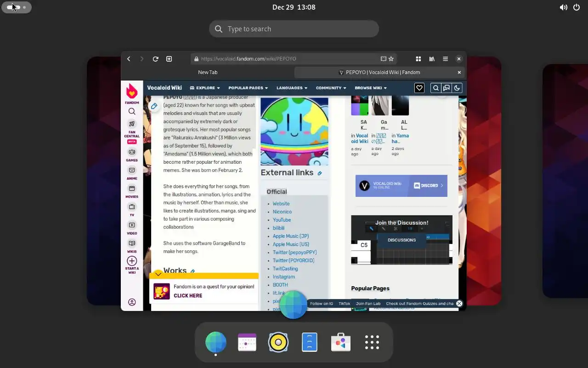Open Games in the Fandom sidebar

click(132, 155)
